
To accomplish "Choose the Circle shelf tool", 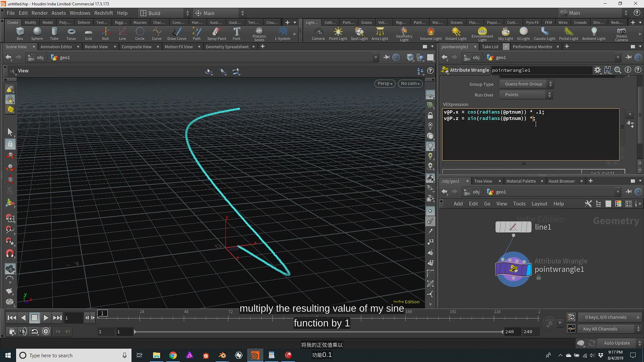I will coord(140,34).
